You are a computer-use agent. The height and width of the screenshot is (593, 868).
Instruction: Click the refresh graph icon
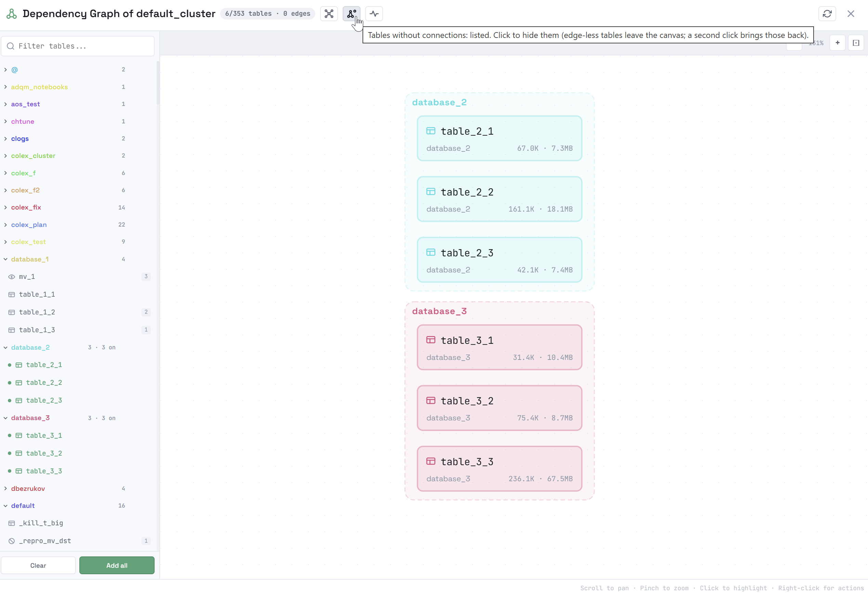pyautogui.click(x=827, y=14)
